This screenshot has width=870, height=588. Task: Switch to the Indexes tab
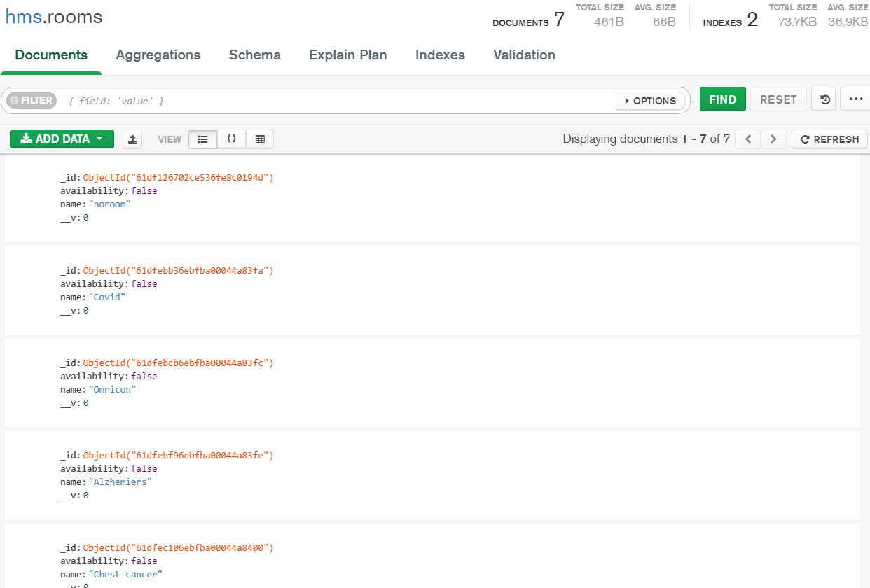click(x=440, y=55)
